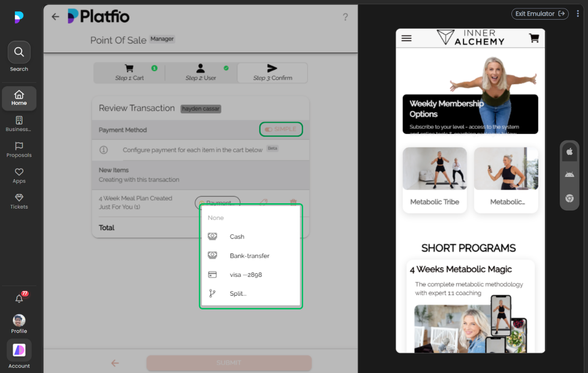Click the Exit Emulator button

(540, 14)
